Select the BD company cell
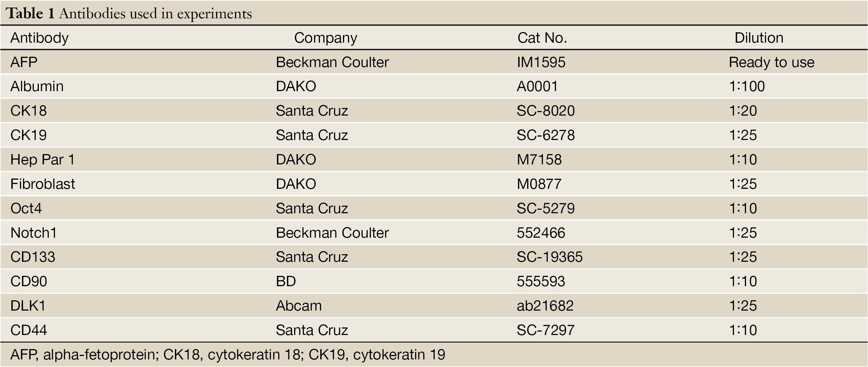Screen dimensions: 868x367 [x=286, y=281]
